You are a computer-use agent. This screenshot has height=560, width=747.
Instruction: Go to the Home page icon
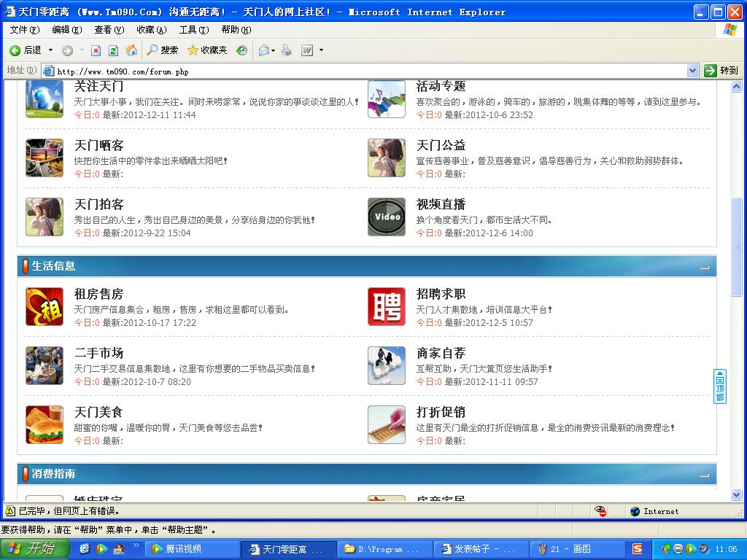131,50
